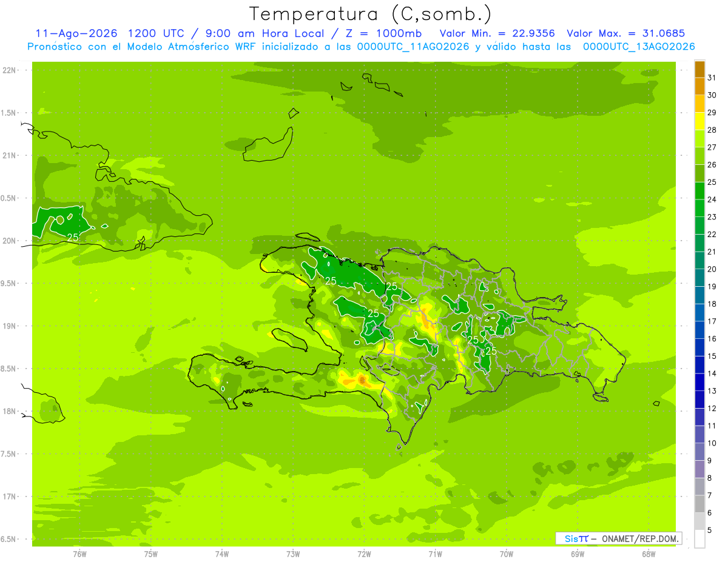Click the '72W' longitude axis label
Viewport: 728px width, 562px height.
(x=364, y=554)
